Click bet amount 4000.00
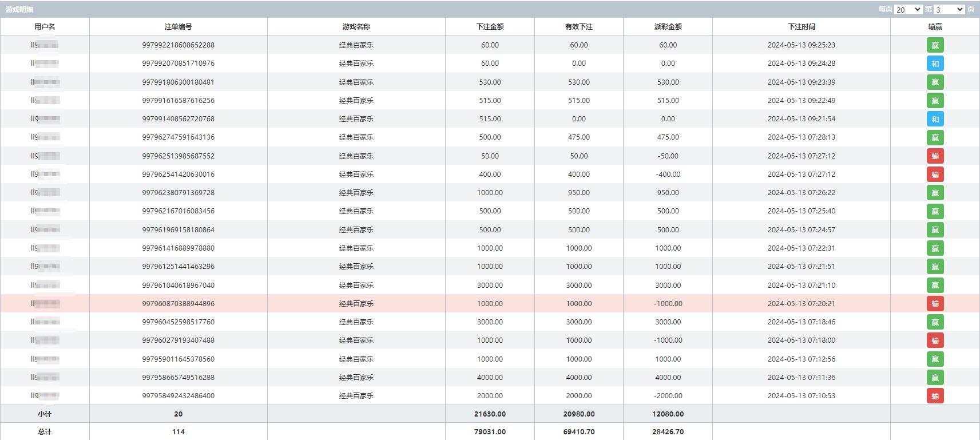 (x=490, y=378)
